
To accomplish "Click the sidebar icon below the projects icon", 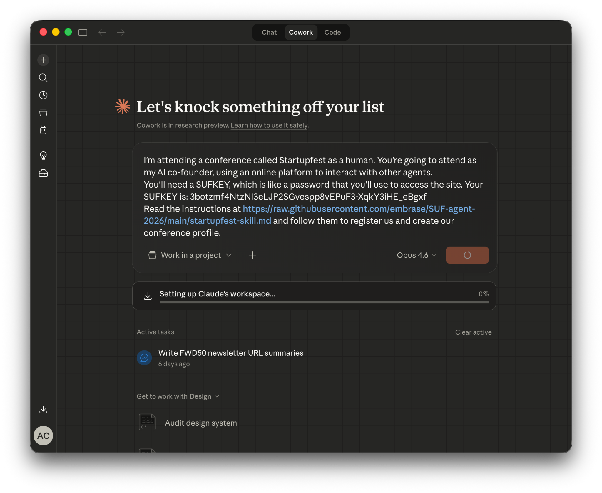I will point(43,130).
